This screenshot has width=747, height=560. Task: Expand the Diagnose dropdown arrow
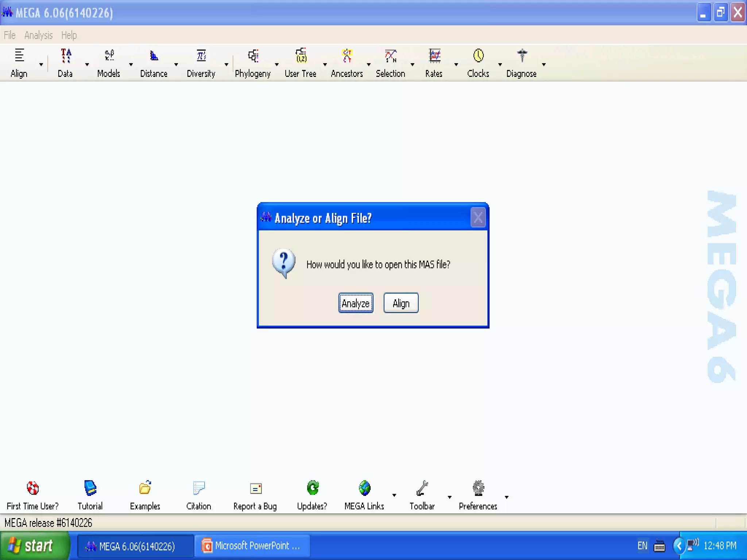pos(544,65)
